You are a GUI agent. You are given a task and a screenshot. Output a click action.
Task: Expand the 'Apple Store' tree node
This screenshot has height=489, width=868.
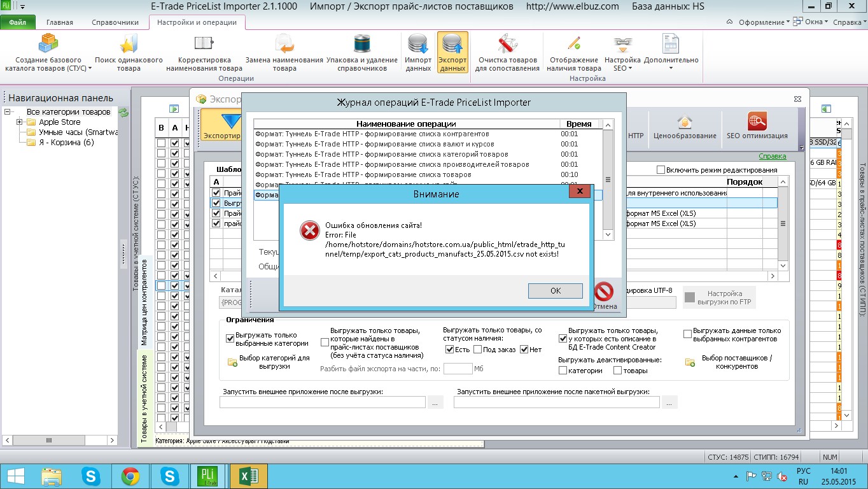[x=20, y=122]
